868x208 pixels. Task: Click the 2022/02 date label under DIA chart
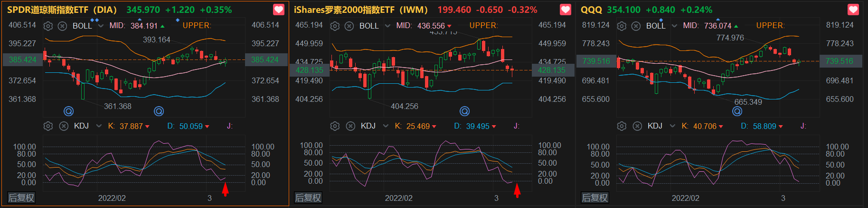coord(112,198)
